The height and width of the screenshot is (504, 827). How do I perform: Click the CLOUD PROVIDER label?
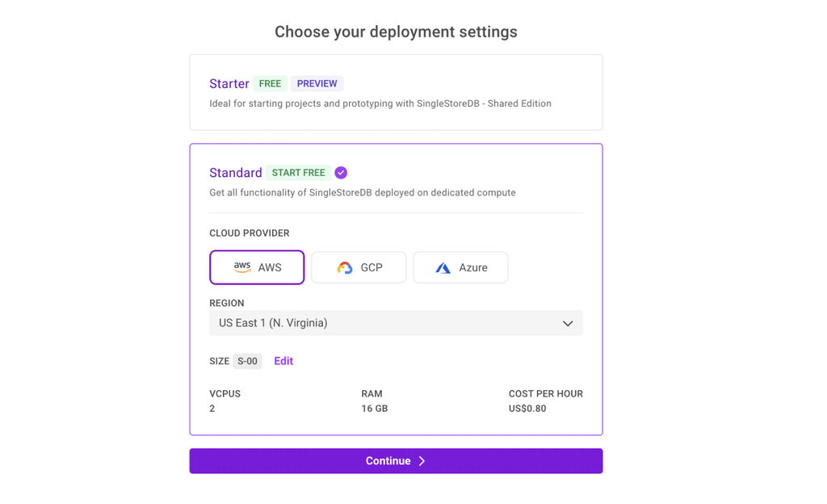250,233
